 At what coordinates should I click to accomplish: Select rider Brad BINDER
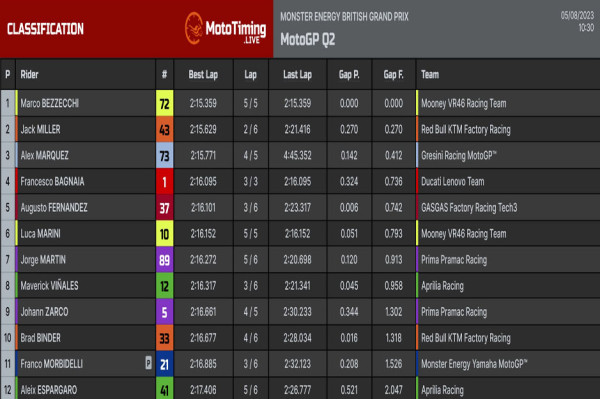click(x=40, y=338)
